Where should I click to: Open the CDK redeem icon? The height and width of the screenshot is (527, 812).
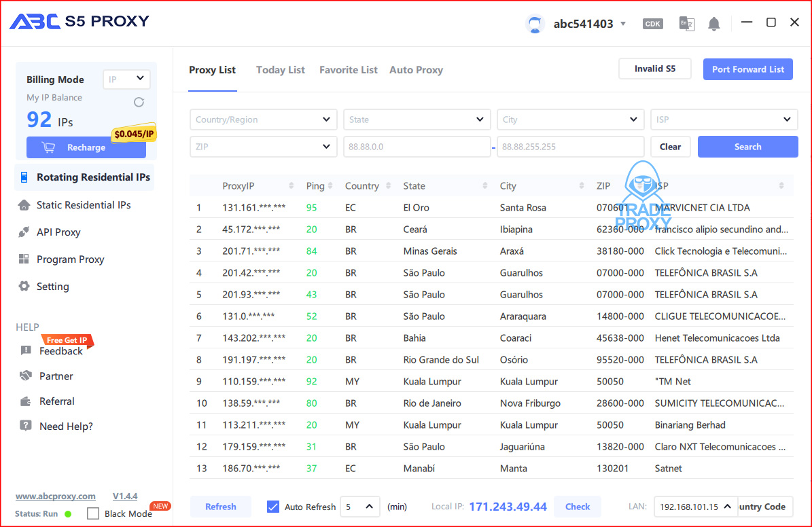[x=652, y=24]
